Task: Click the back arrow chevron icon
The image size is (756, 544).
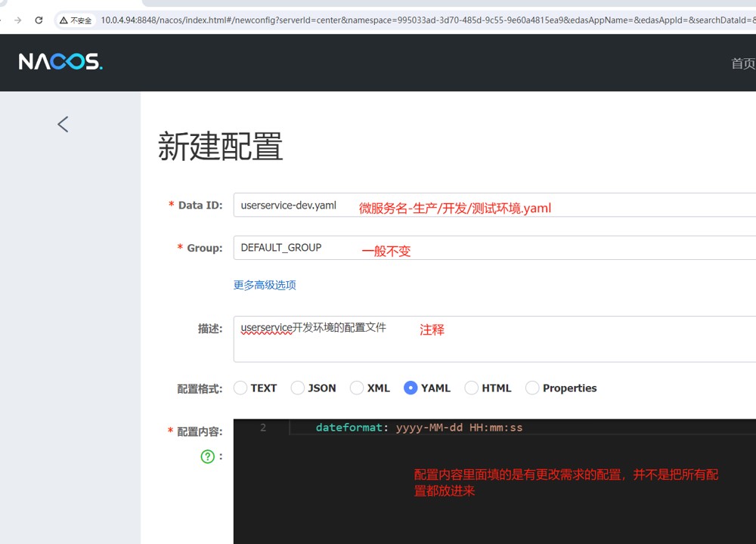Action: (x=63, y=125)
